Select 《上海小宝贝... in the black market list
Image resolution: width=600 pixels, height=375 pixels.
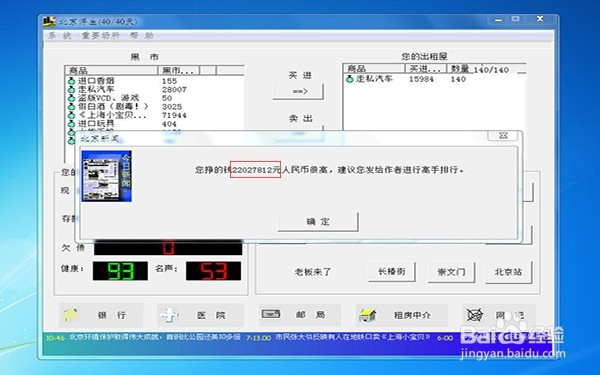[112, 115]
